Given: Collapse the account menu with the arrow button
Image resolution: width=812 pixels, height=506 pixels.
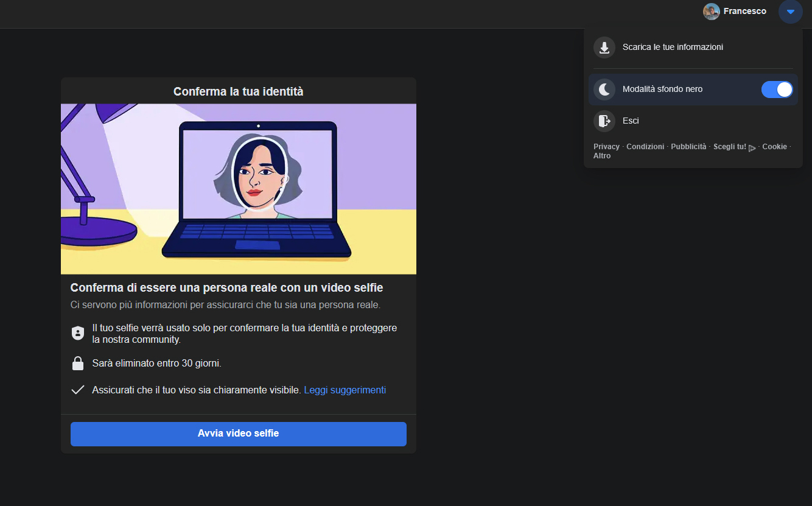Looking at the screenshot, I should click(x=790, y=12).
